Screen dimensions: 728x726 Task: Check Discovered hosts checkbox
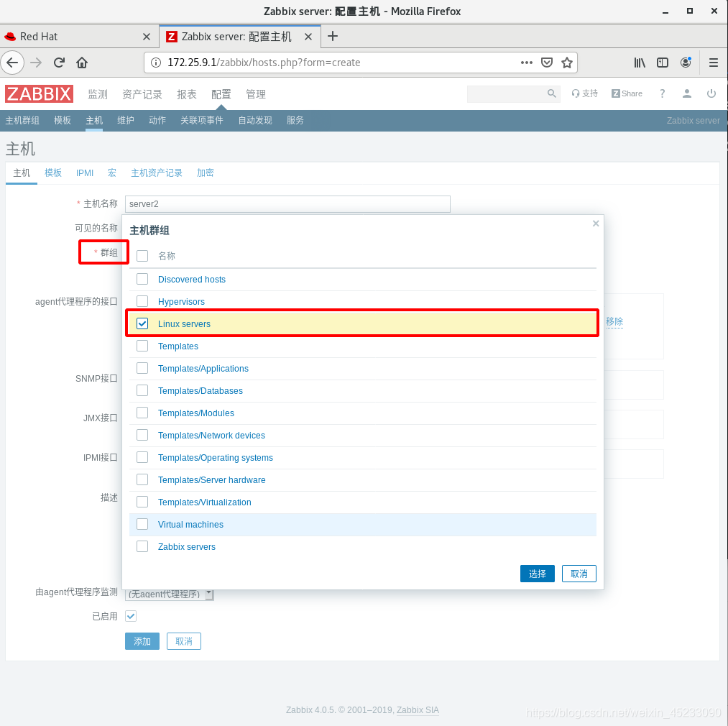tap(142, 279)
